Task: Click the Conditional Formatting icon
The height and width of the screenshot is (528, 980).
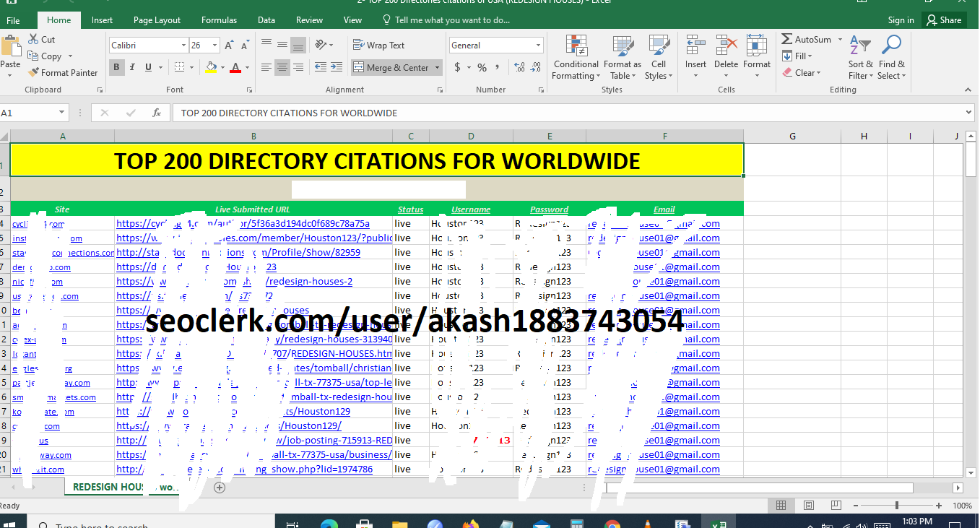Action: tap(576, 46)
